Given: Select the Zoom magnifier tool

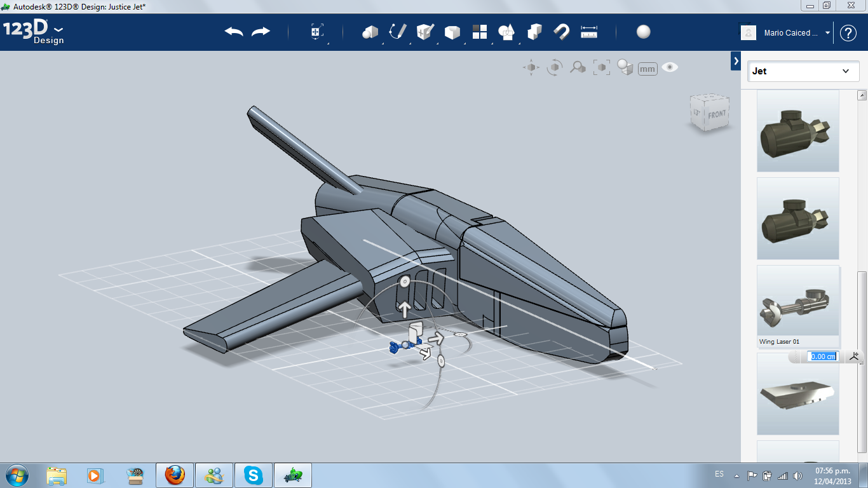Looking at the screenshot, I should 578,67.
